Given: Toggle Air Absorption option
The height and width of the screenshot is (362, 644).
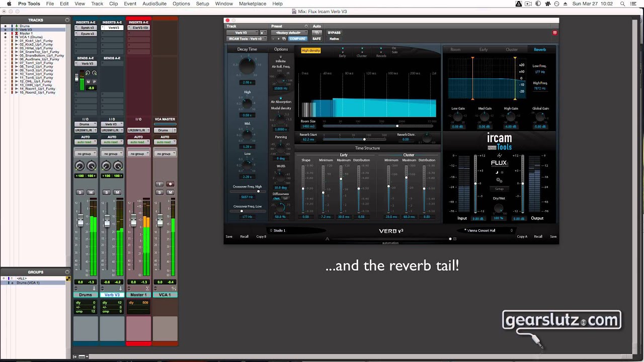Looking at the screenshot, I should click(x=281, y=98).
